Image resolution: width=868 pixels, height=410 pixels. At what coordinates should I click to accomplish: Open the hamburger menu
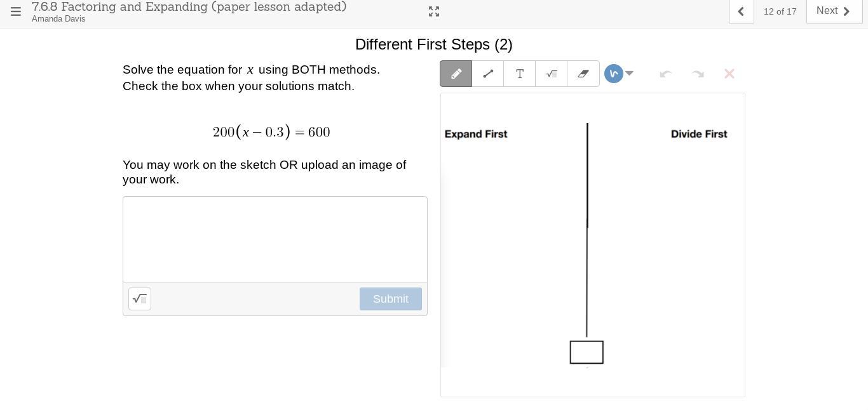coord(16,11)
